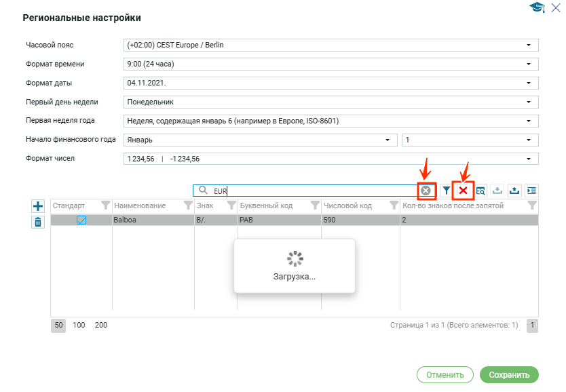
Task: Select 100 items per page
Action: [79, 326]
